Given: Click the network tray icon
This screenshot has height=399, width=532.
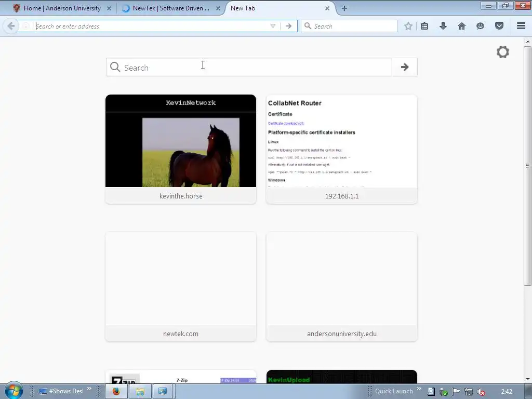Looking at the screenshot, I should [469, 392].
